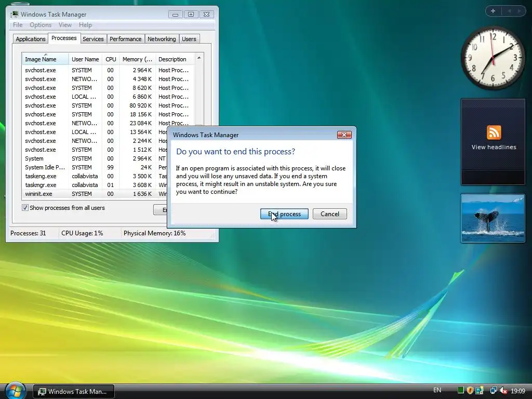Go to the Networking tab
The width and height of the screenshot is (532, 399).
click(162, 39)
